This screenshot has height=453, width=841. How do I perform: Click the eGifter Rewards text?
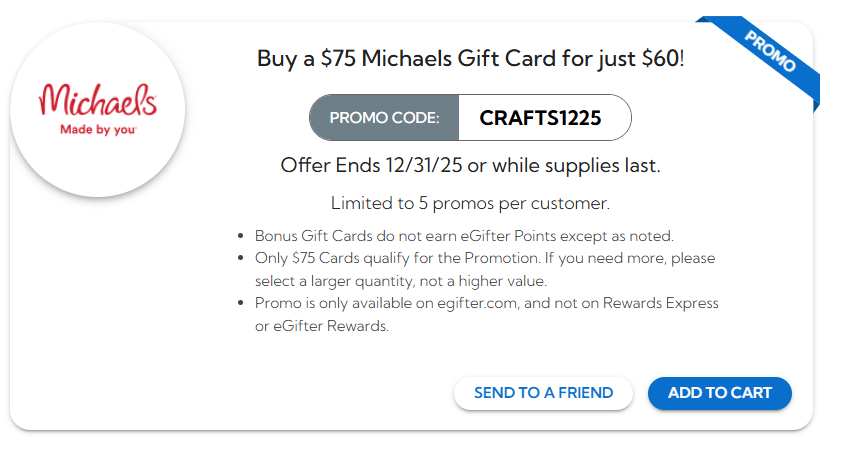[x=330, y=326]
